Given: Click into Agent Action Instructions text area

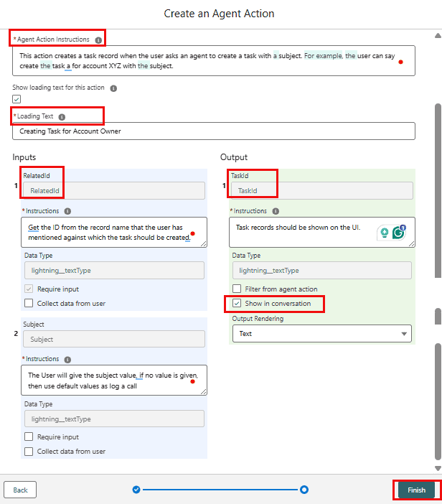Looking at the screenshot, I should pyautogui.click(x=214, y=61).
